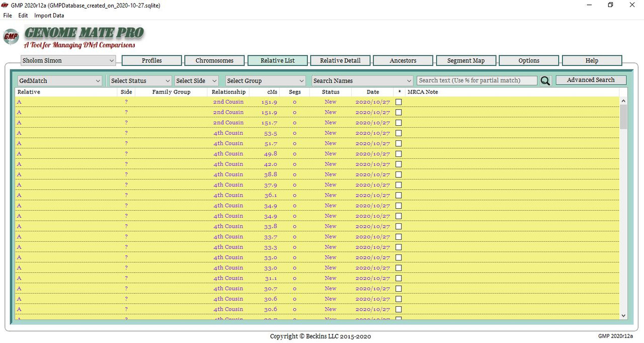Select the 38.8 cMs value cell

coord(271,175)
